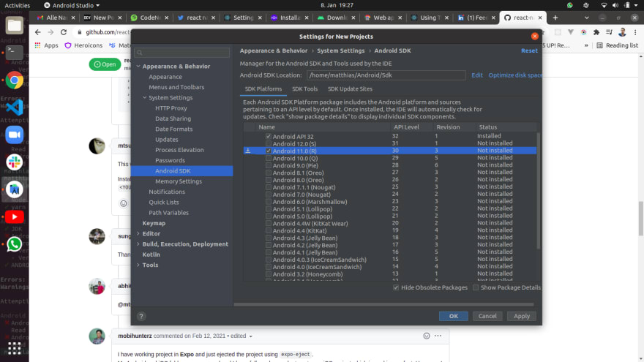Click SDK platforms list vertical scrollbar
The width and height of the screenshot is (644, 362).
click(x=538, y=190)
